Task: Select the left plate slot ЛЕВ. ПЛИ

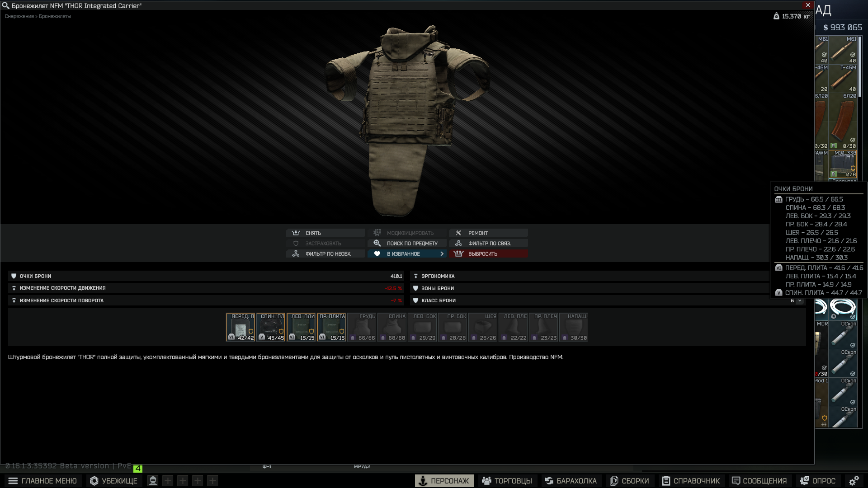Action: click(x=301, y=327)
